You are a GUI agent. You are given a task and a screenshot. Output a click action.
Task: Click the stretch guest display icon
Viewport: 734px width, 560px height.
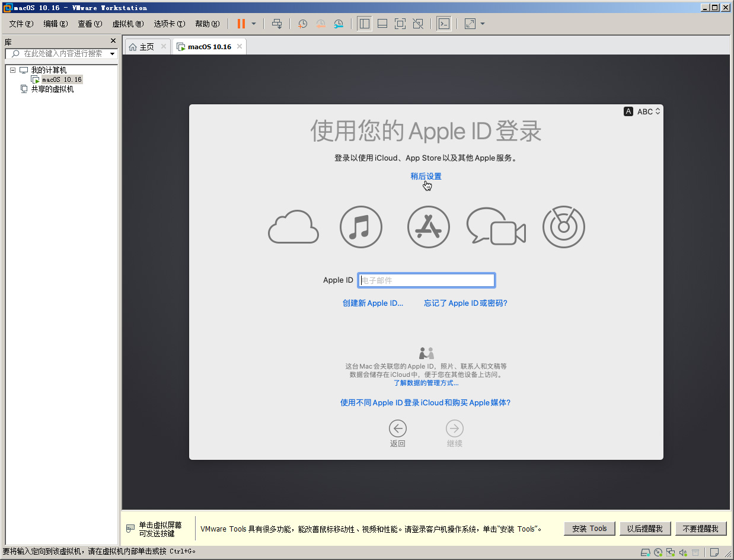click(x=470, y=24)
